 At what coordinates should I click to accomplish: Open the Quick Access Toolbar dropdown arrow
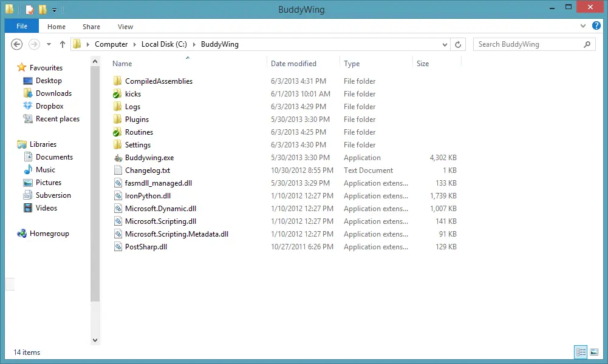(54, 10)
